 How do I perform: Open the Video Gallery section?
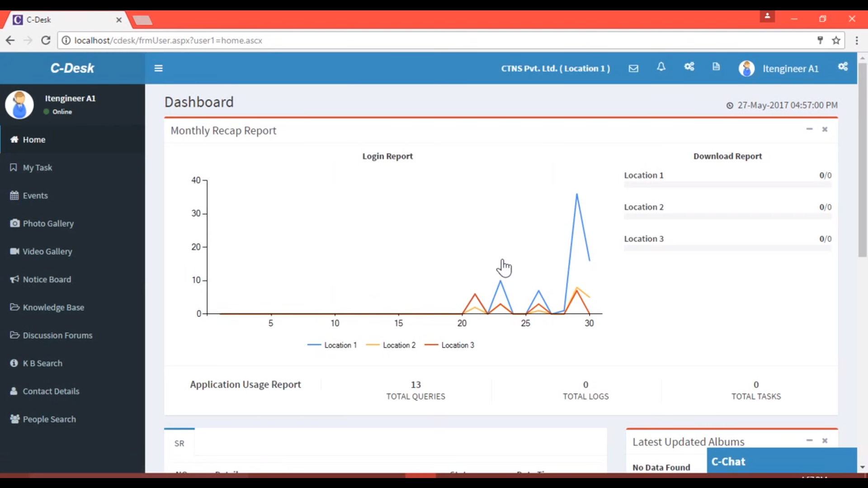47,251
